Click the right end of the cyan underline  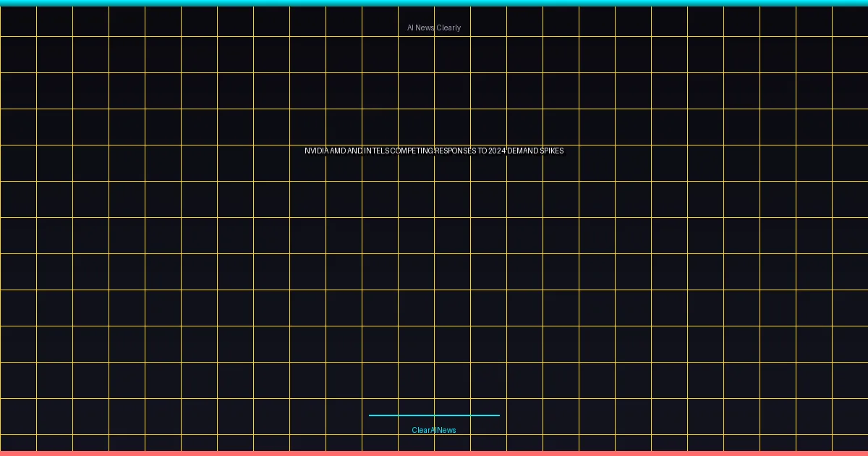tap(498, 415)
